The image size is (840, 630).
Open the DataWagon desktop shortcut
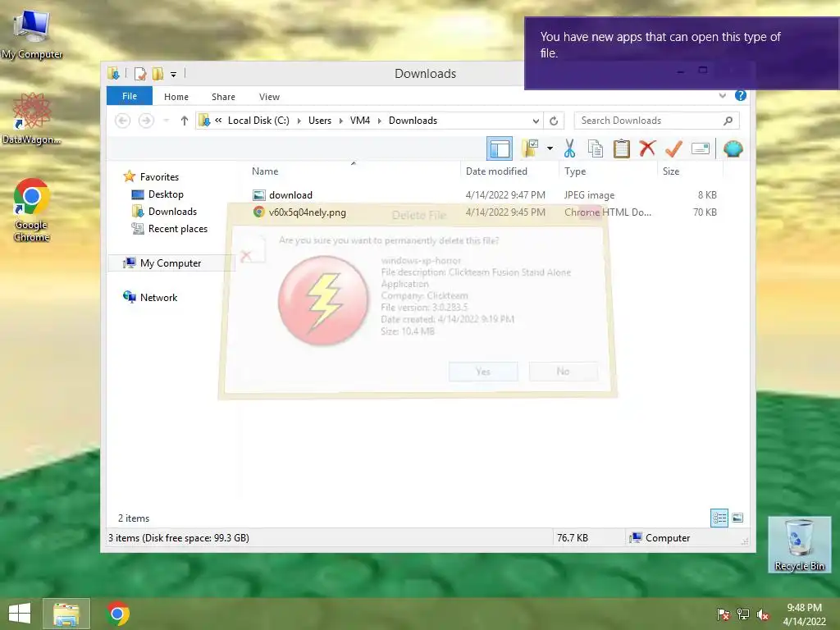click(32, 118)
